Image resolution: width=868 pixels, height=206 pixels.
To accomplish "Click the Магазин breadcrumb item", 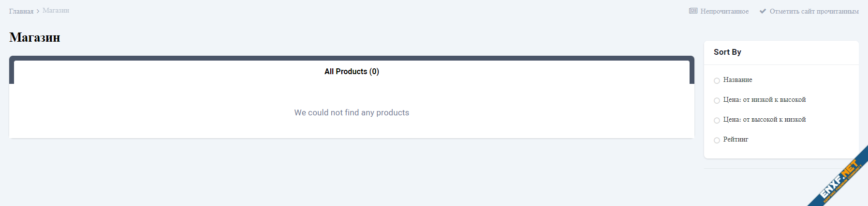I will click(x=56, y=11).
